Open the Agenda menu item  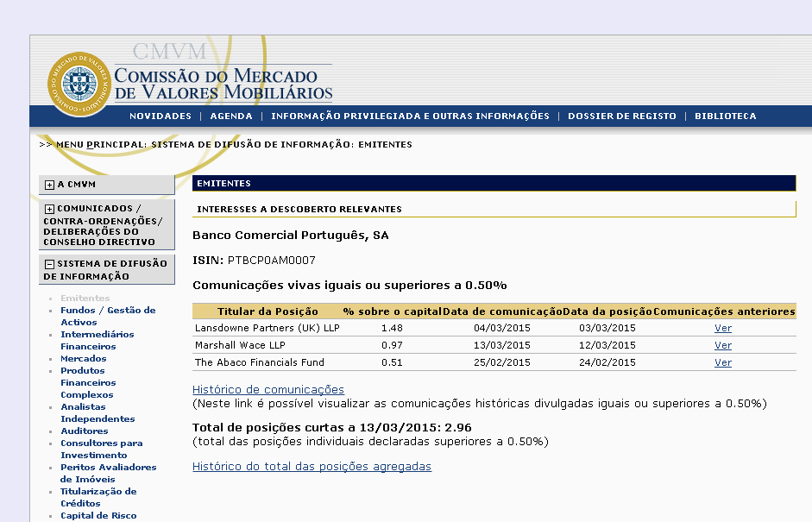(231, 116)
